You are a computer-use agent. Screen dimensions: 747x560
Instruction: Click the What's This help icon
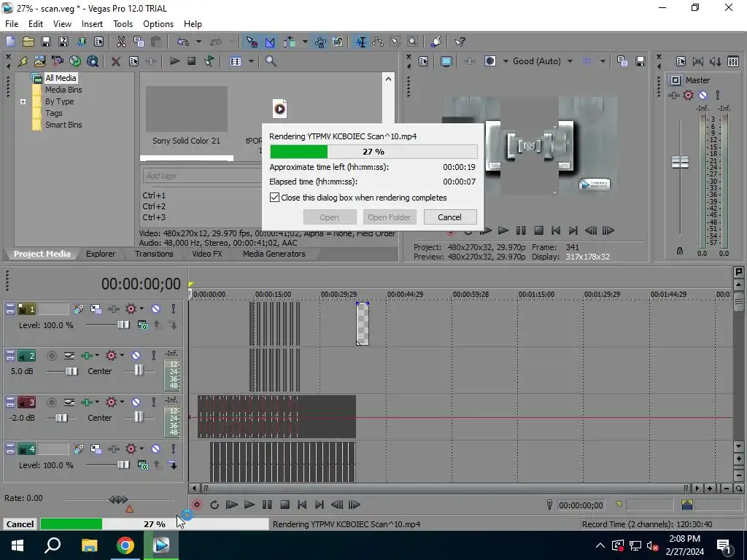click(x=460, y=42)
